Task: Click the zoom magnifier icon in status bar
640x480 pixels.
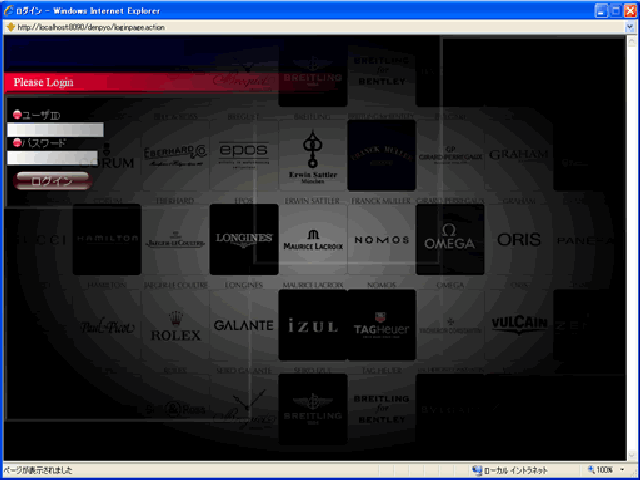Action: pyautogui.click(x=591, y=470)
